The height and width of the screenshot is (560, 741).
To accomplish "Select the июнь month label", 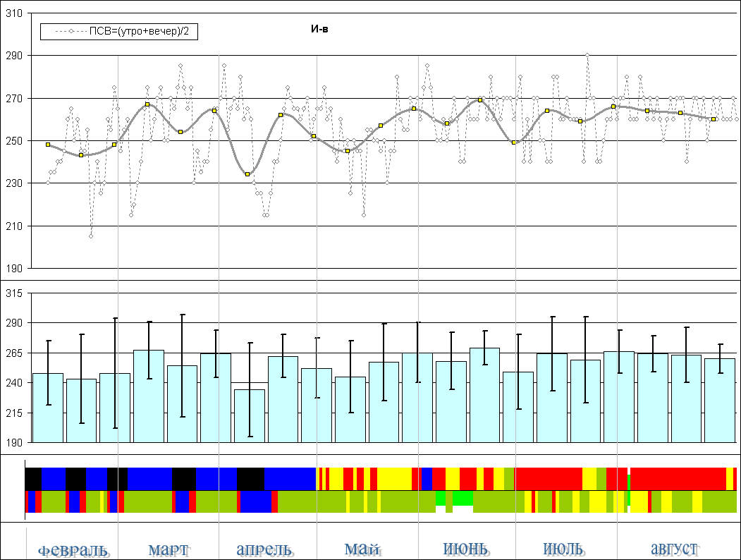I will click(465, 549).
